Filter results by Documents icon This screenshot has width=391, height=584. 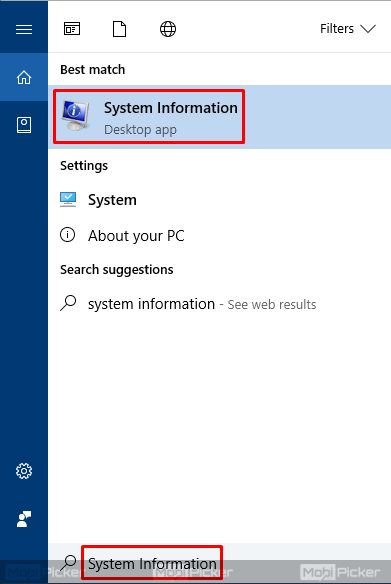(x=120, y=29)
